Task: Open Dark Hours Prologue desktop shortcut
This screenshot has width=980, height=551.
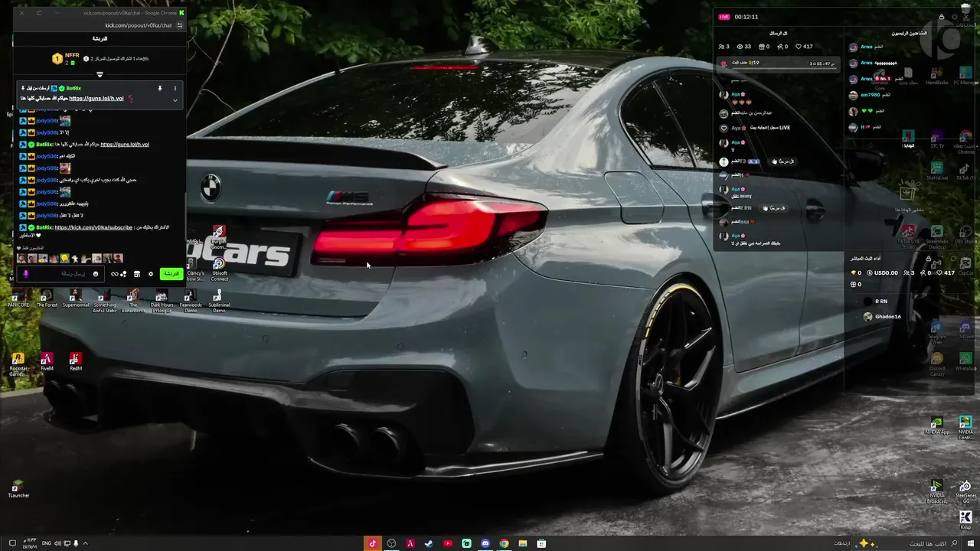Action: [x=162, y=301]
